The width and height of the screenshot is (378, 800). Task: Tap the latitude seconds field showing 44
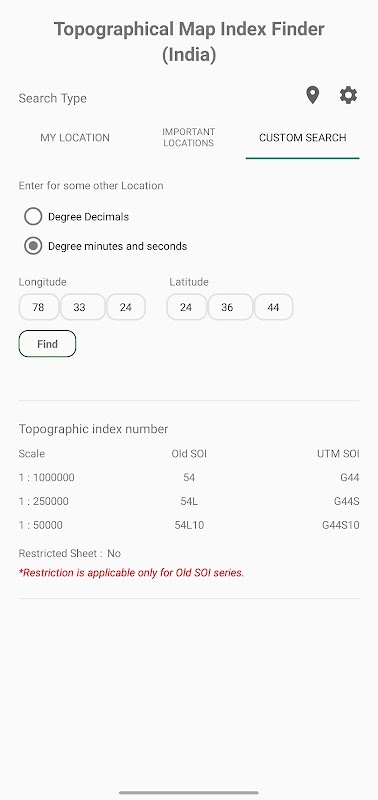tap(273, 307)
